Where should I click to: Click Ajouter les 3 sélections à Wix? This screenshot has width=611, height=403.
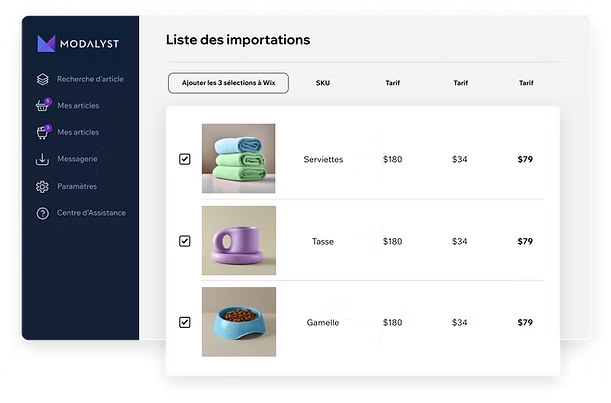point(228,83)
